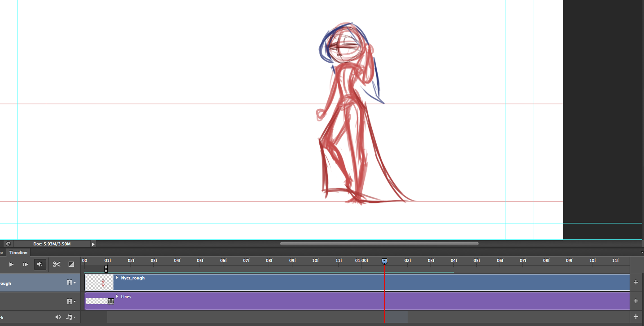Mute the audio track speaker icon
Image resolution: width=644 pixels, height=326 pixels.
58,317
